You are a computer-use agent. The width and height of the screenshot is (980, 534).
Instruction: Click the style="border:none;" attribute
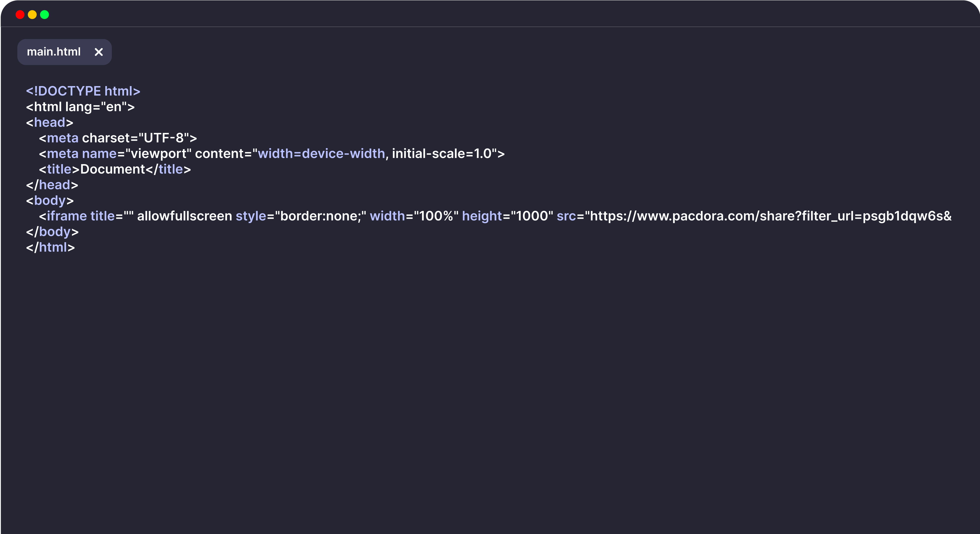tap(301, 216)
